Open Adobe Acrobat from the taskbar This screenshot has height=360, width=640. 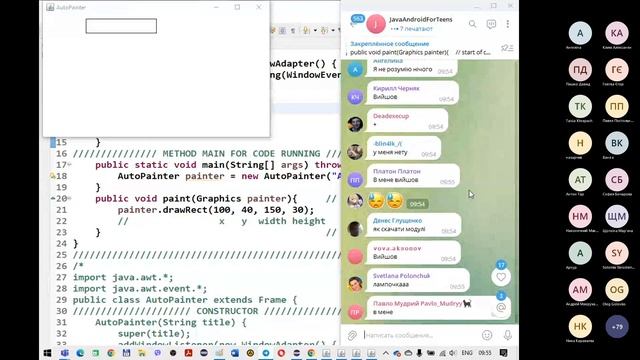click(x=188, y=353)
